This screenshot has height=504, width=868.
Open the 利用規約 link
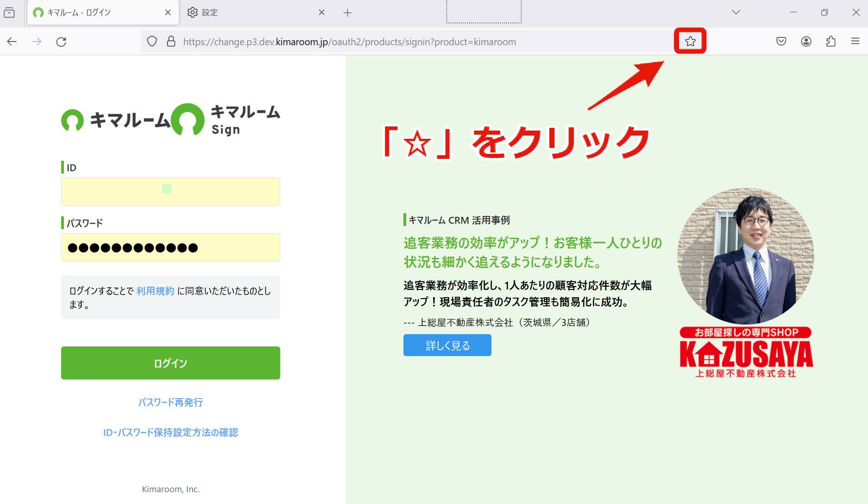click(155, 291)
